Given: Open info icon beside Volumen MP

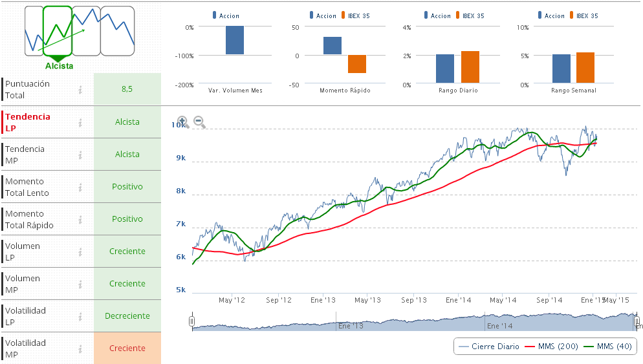Looking at the screenshot, I should click(81, 284).
